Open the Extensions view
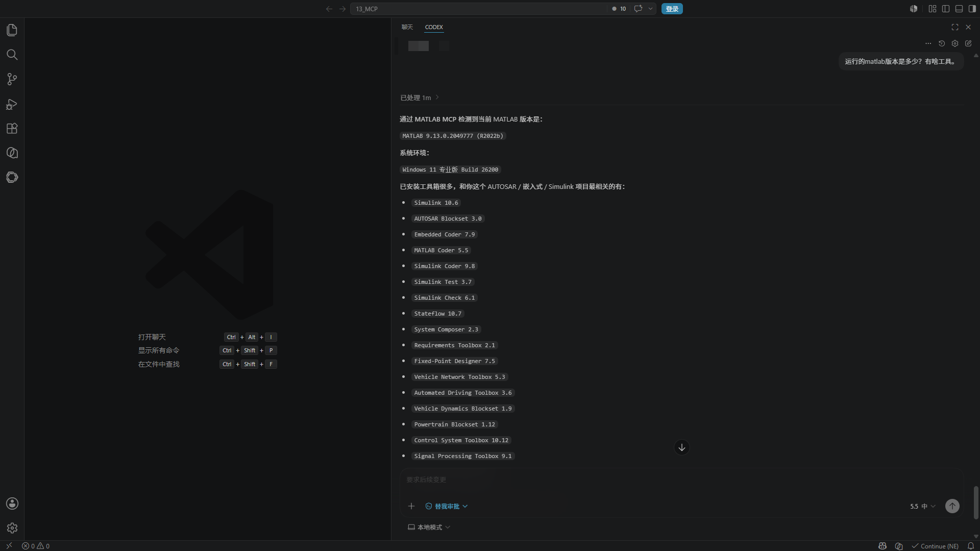 (12, 128)
